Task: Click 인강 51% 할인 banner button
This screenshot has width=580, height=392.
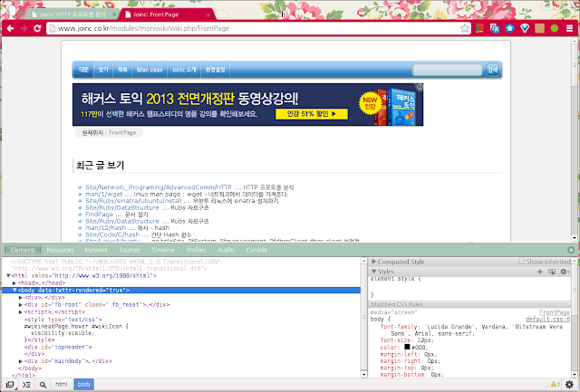Action: tap(312, 114)
